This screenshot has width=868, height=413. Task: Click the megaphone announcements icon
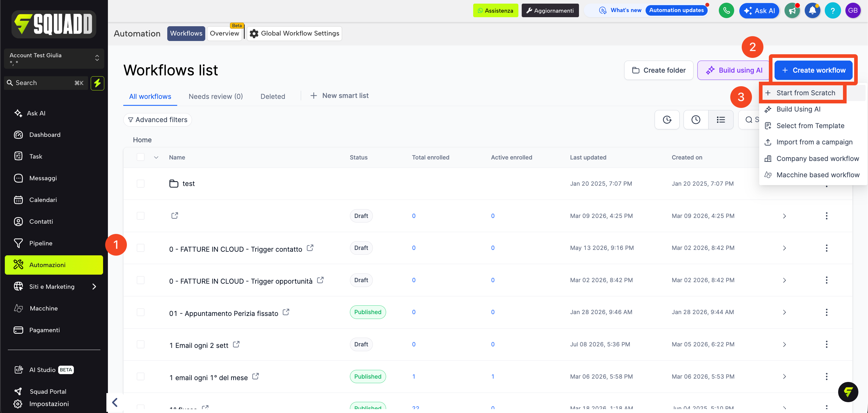[x=792, y=11]
